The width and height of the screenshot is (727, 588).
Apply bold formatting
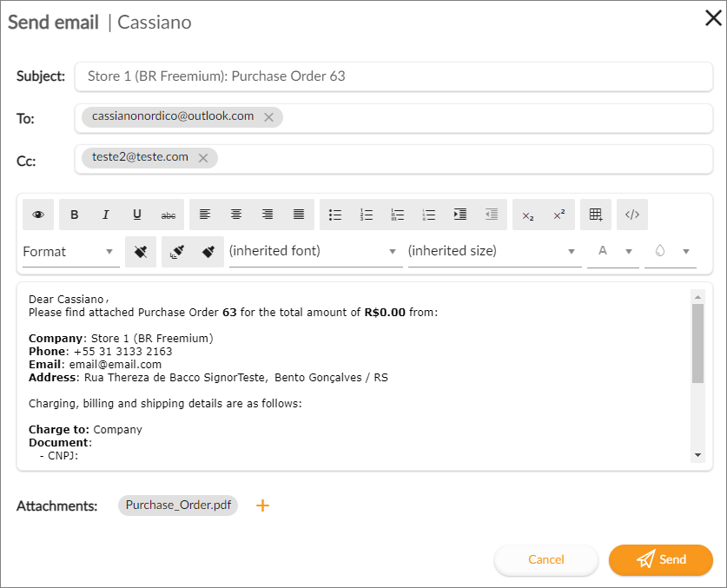click(x=74, y=215)
